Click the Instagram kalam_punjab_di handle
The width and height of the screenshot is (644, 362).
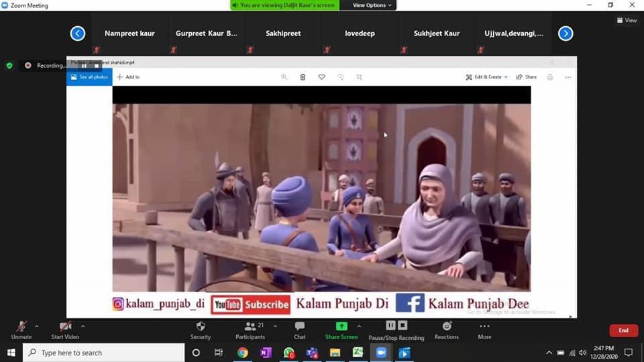[158, 304]
